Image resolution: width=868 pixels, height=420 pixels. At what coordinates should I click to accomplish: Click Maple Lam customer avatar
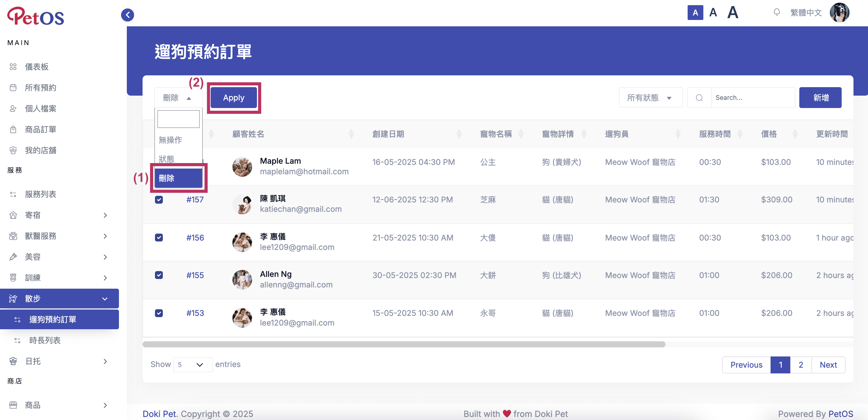pyautogui.click(x=242, y=167)
